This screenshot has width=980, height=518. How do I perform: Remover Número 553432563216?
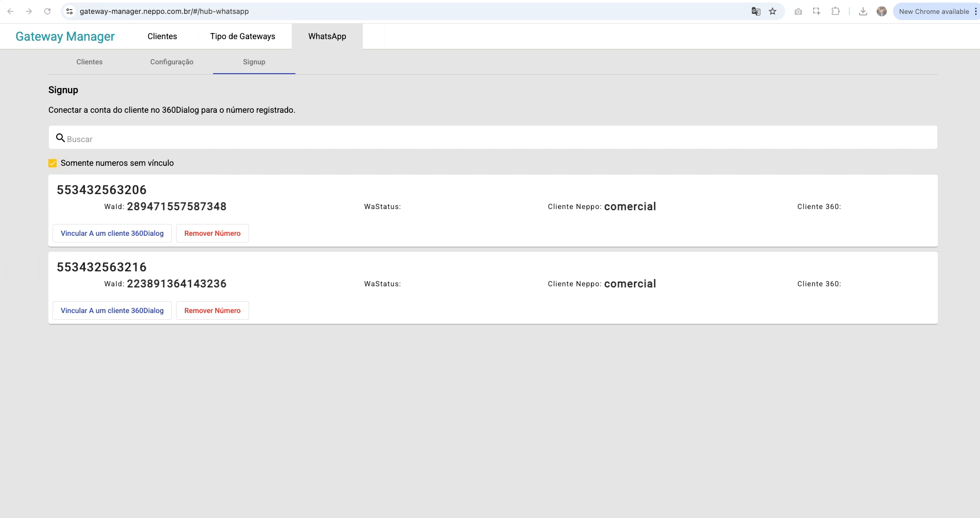click(x=213, y=310)
